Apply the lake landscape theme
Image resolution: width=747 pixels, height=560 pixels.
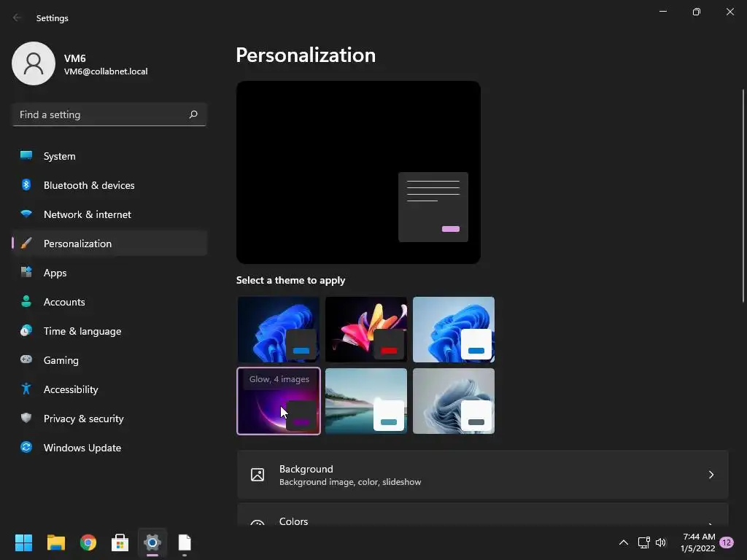(366, 401)
